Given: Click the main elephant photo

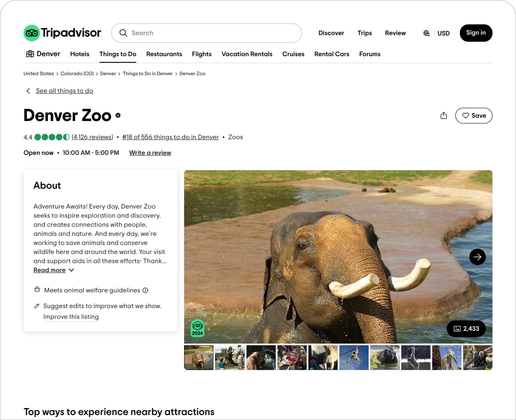Looking at the screenshot, I should tap(338, 257).
